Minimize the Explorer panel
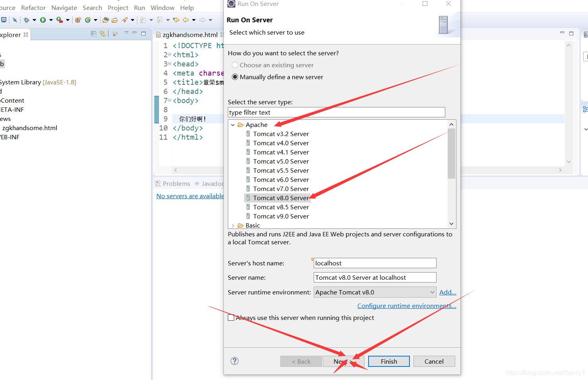This screenshot has height=380, width=588. tap(134, 33)
